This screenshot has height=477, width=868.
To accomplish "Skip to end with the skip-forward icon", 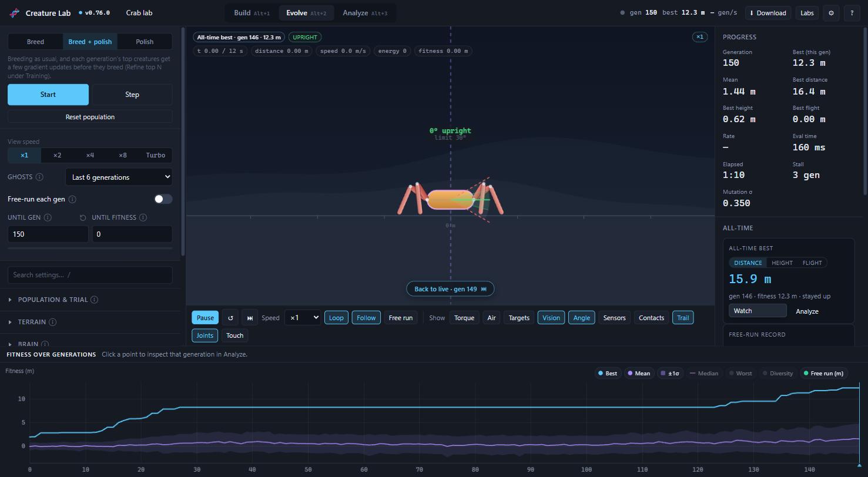I will pos(250,318).
